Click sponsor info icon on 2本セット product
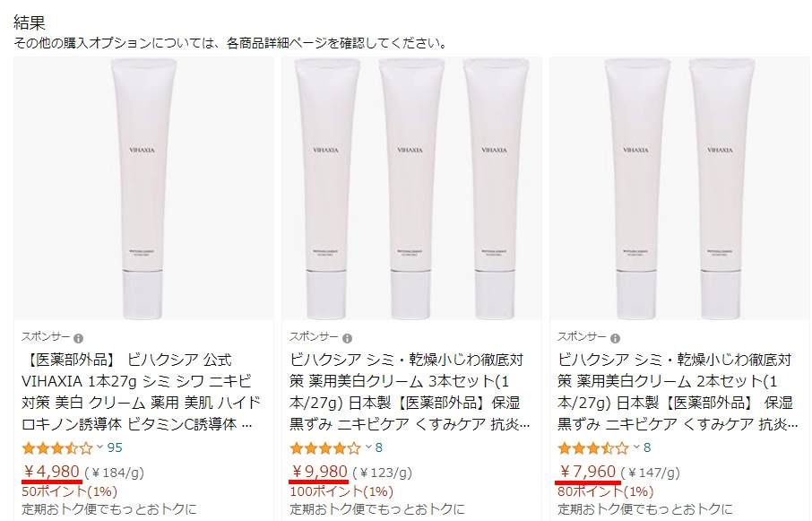Image resolution: width=812 pixels, height=521 pixels. [615, 338]
